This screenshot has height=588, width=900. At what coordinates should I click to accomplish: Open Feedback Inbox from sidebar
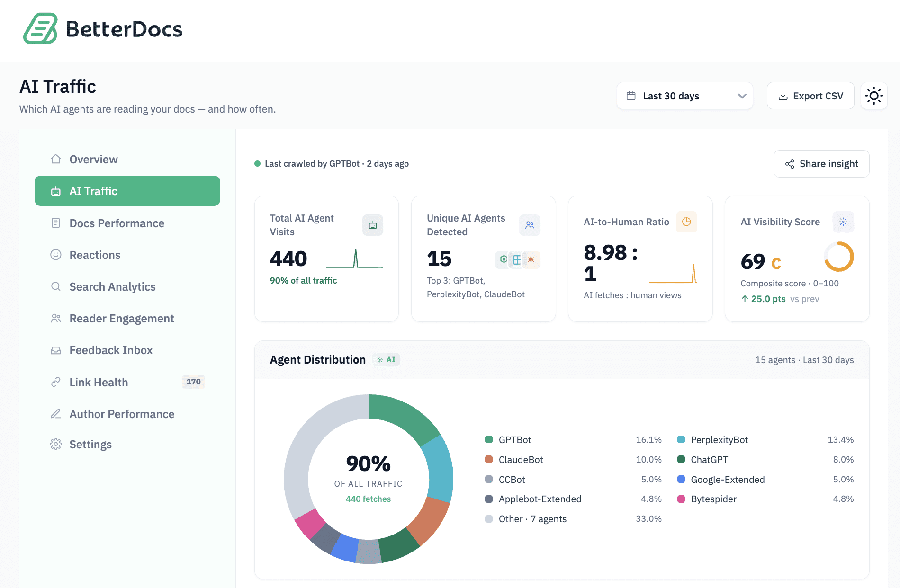[x=127, y=350]
